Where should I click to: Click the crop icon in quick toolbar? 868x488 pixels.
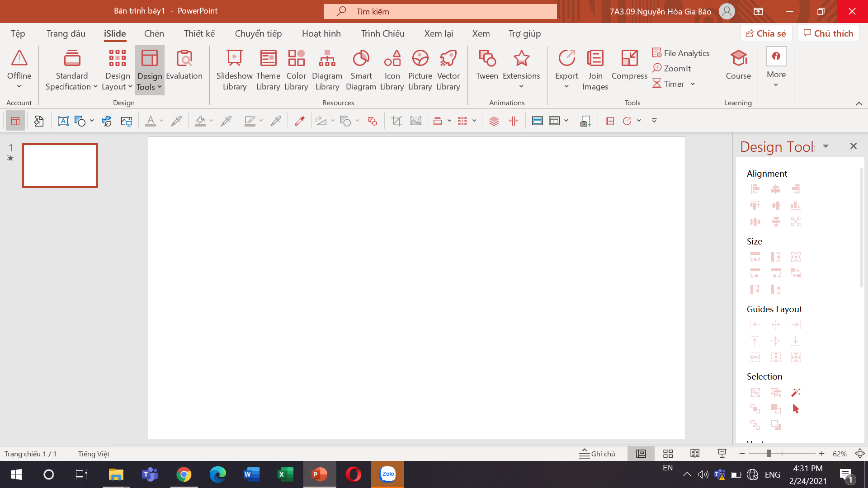pos(396,121)
